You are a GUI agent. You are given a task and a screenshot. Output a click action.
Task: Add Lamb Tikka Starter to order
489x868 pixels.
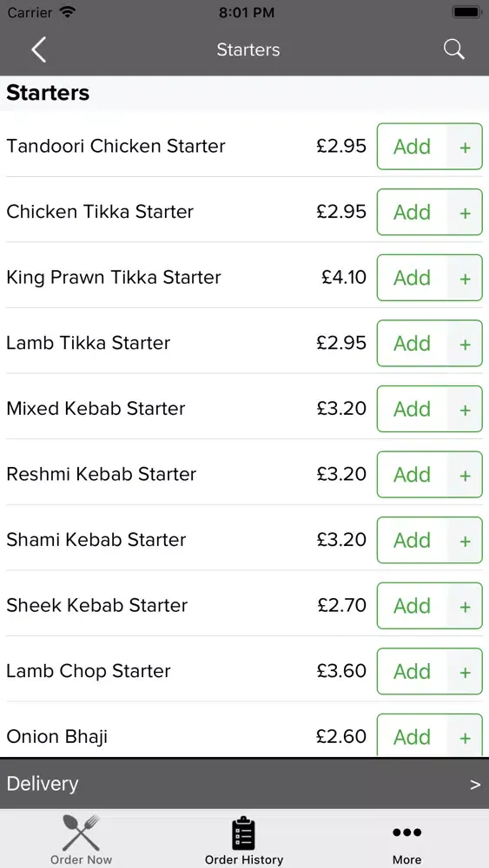pos(413,343)
